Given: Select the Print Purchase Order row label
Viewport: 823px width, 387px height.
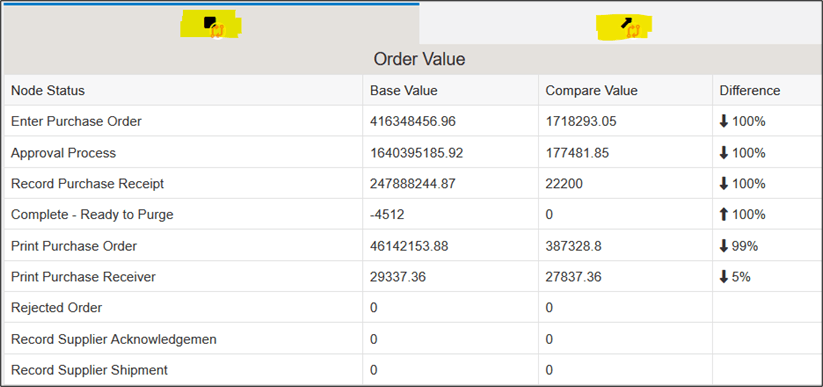Looking at the screenshot, I should coord(74,246).
